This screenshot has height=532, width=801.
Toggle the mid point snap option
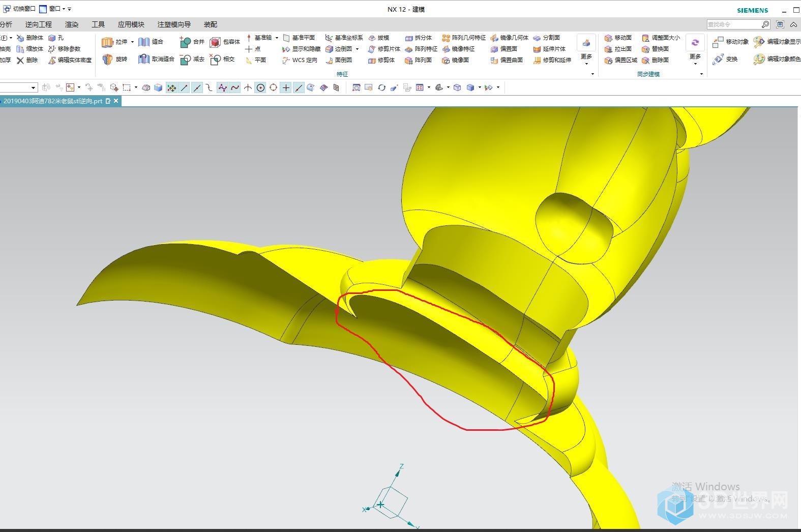pos(197,87)
